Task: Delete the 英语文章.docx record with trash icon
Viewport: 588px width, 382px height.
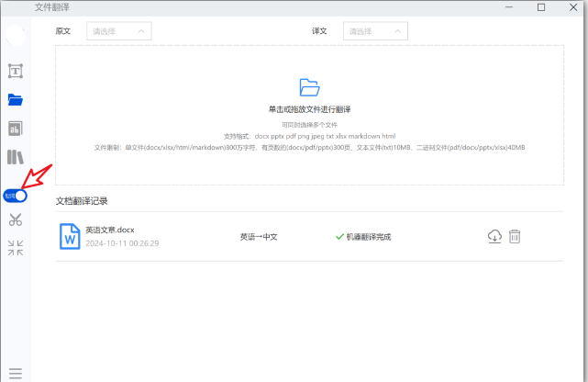Action: point(515,237)
